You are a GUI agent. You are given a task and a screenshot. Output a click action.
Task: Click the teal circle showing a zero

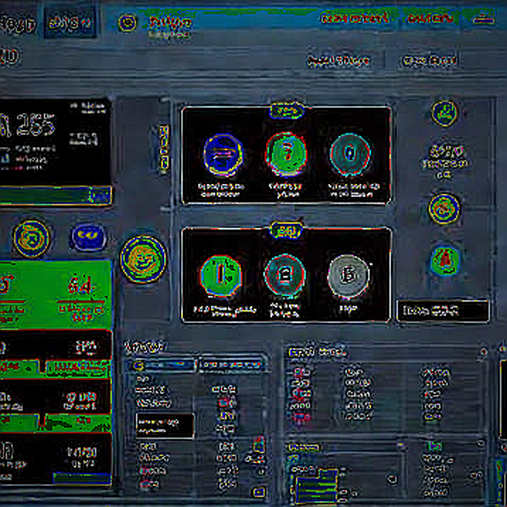(350, 154)
